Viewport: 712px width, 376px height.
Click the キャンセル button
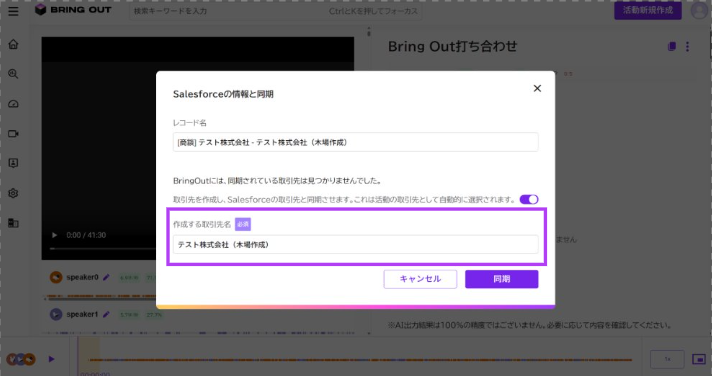point(420,279)
